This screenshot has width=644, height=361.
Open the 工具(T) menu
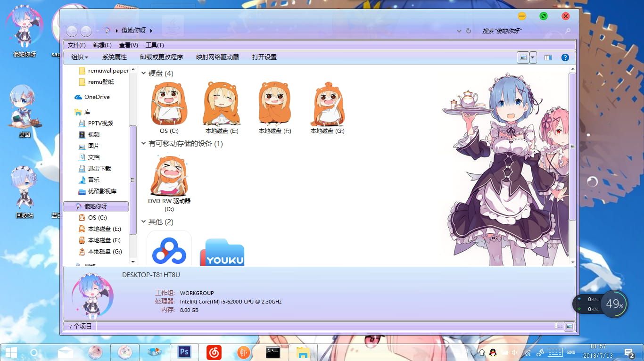(155, 45)
